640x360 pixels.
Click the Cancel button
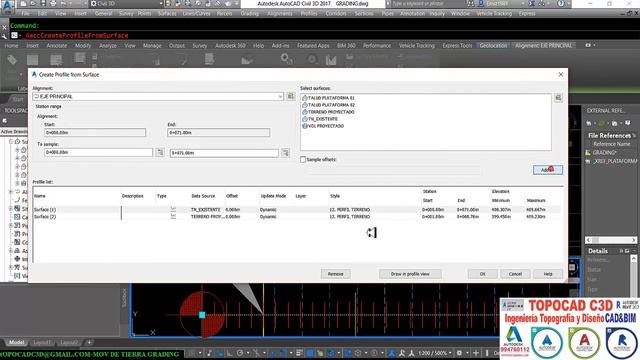[515, 274]
